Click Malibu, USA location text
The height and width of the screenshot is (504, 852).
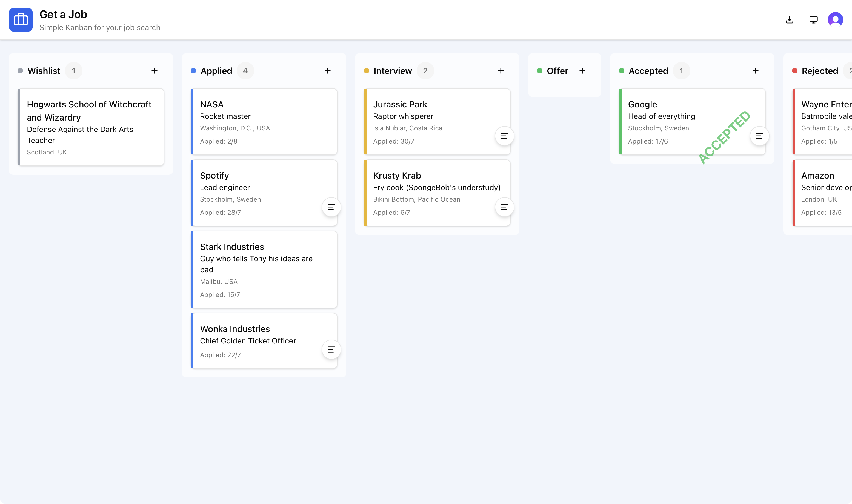[219, 282]
